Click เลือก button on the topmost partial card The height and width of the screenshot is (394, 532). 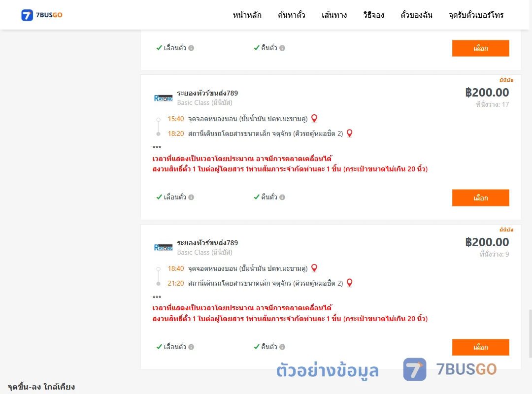(480, 48)
